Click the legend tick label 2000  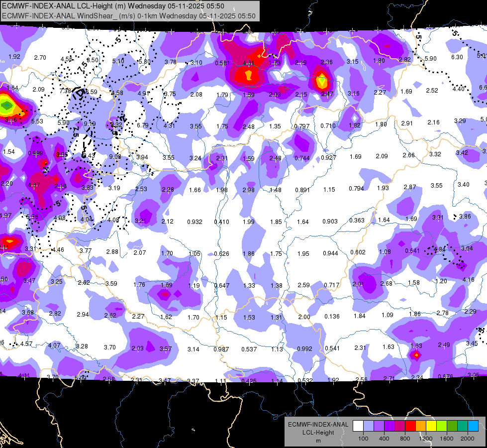[x=467, y=439]
